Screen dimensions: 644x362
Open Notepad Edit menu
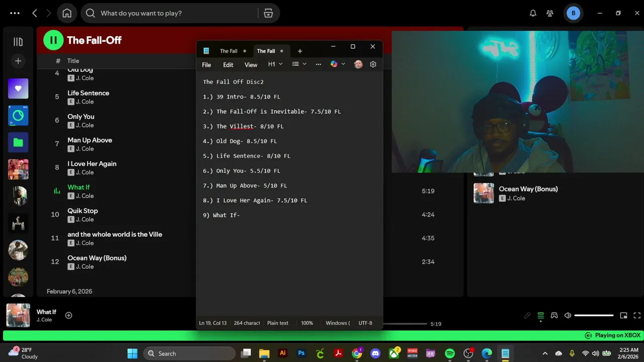coord(228,65)
